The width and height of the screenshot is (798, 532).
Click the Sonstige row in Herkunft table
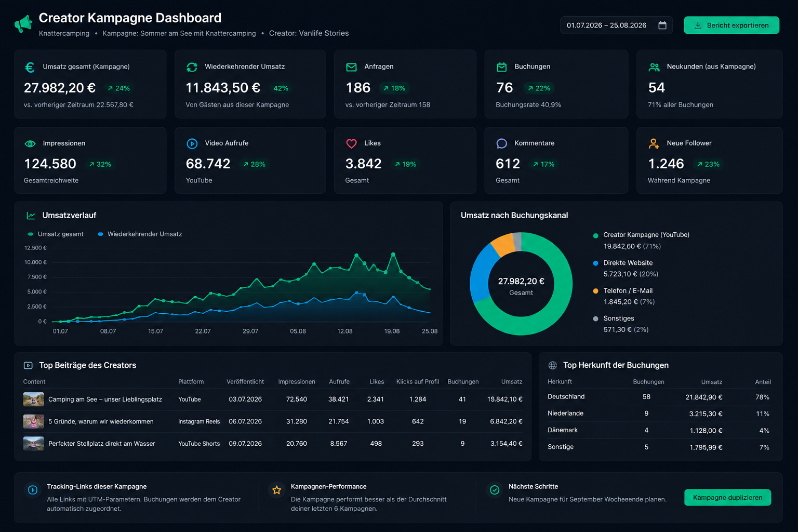click(x=659, y=447)
